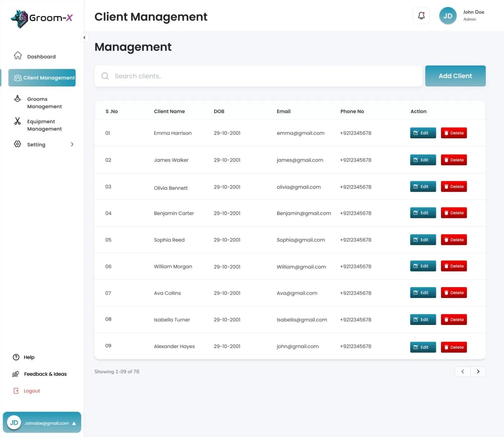The image size is (504, 437).
Task: Edit Olivia Bennett's record
Action: [423, 187]
